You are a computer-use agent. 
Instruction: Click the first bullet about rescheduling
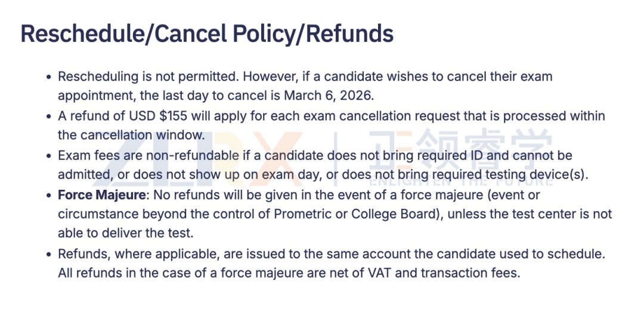pyautogui.click(x=305, y=87)
